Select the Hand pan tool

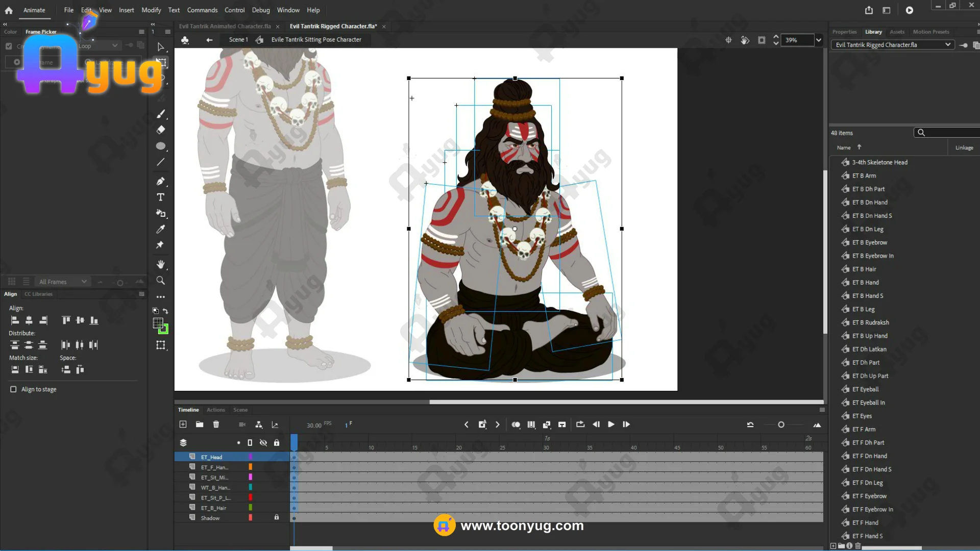[160, 264]
